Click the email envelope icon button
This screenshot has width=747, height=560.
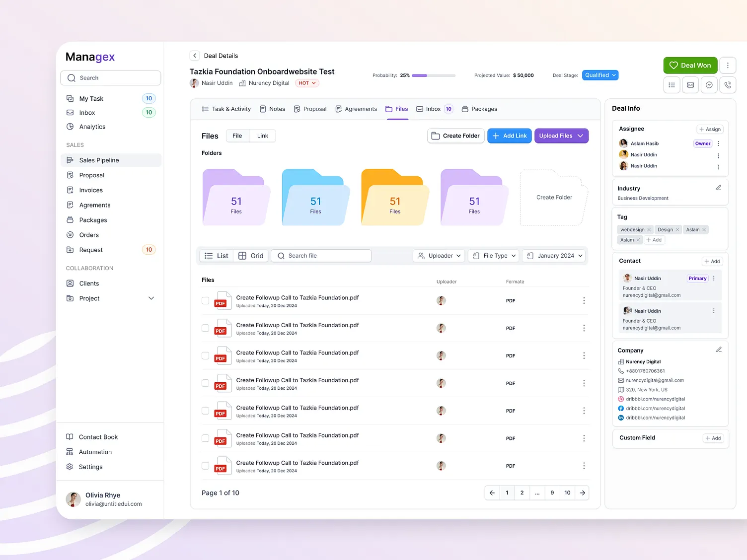tap(690, 85)
